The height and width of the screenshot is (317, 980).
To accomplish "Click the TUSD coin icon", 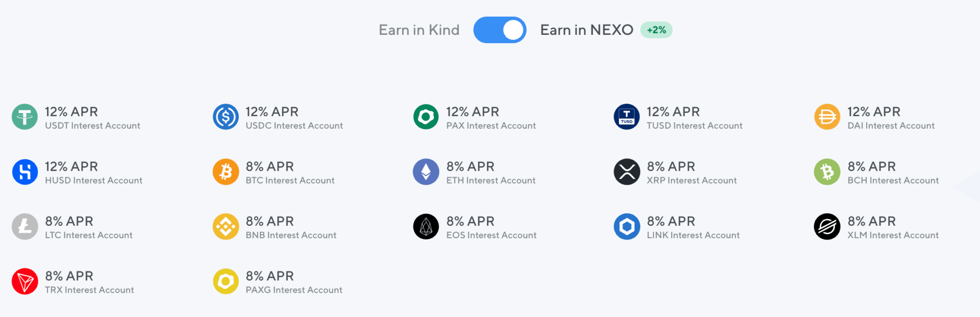I will click(x=626, y=117).
